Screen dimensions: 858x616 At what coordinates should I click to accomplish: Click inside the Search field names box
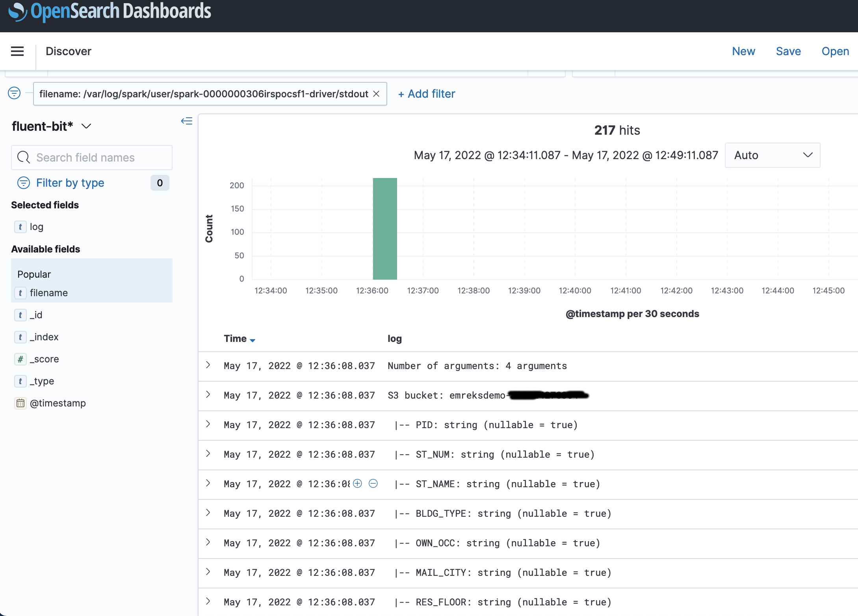pyautogui.click(x=91, y=157)
